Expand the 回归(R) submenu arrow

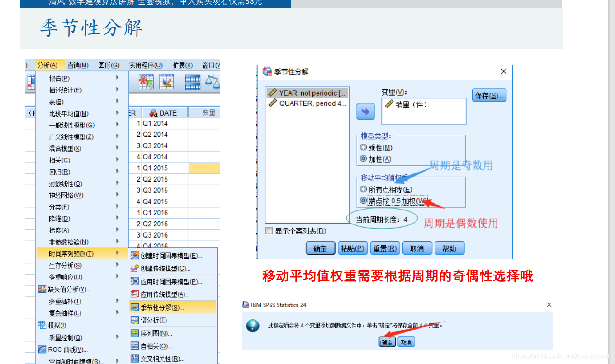[118, 172]
